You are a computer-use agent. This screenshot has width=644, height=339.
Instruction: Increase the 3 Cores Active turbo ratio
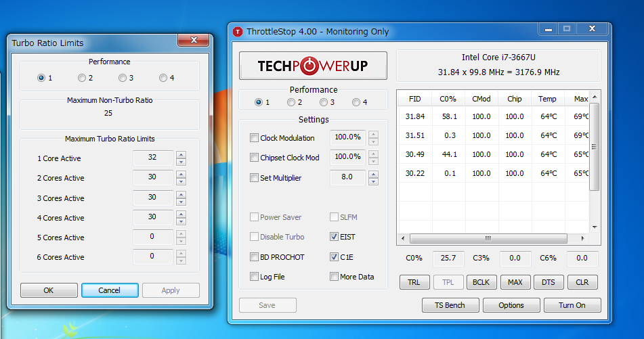(x=181, y=194)
